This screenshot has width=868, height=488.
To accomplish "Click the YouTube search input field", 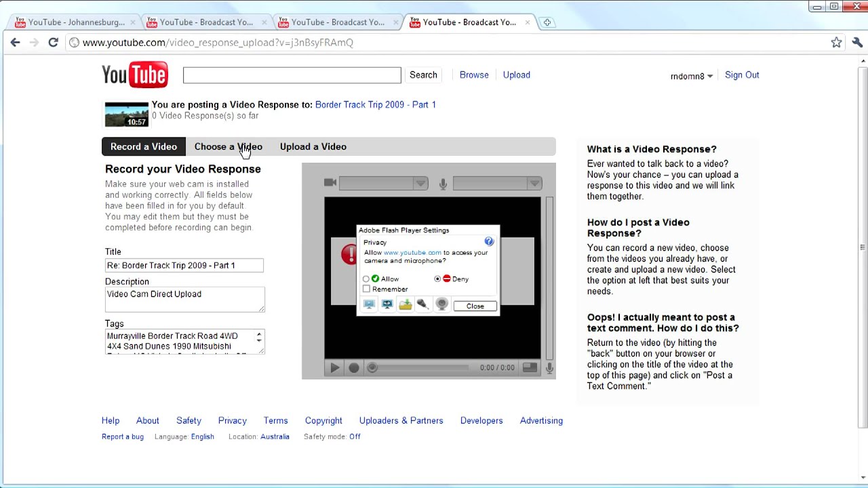I will 292,75.
